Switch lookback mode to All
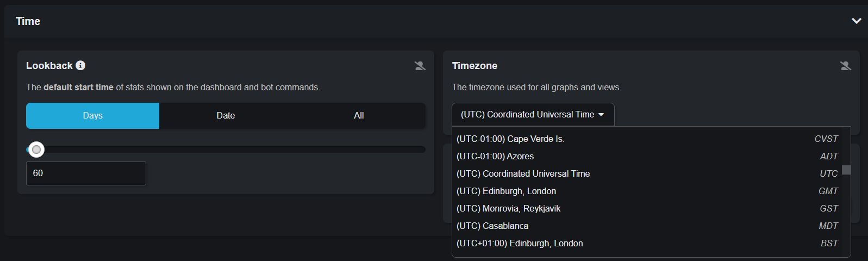Screen dimensions: 868x261 (x=359, y=116)
